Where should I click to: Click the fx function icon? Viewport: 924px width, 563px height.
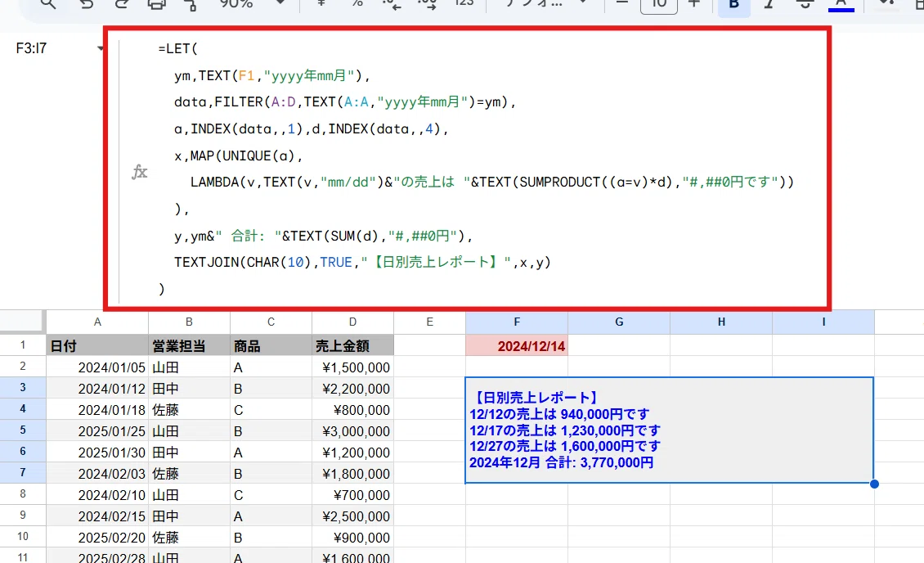click(x=140, y=172)
